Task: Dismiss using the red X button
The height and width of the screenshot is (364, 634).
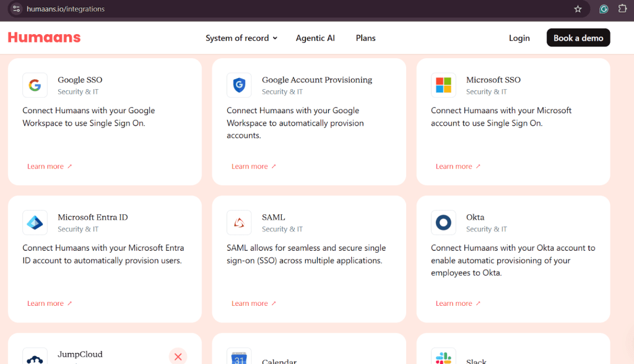Action: (x=178, y=356)
